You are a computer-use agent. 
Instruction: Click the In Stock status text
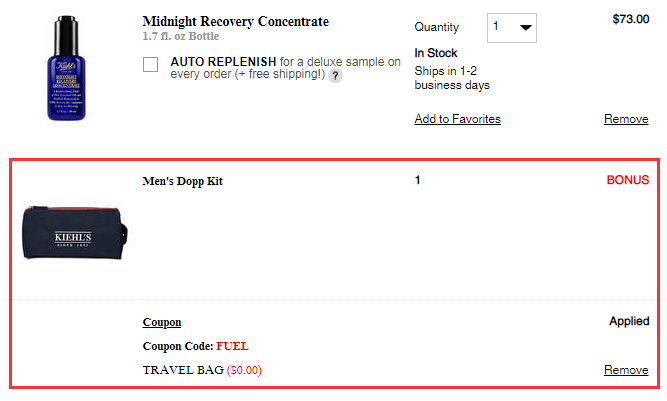pos(436,53)
